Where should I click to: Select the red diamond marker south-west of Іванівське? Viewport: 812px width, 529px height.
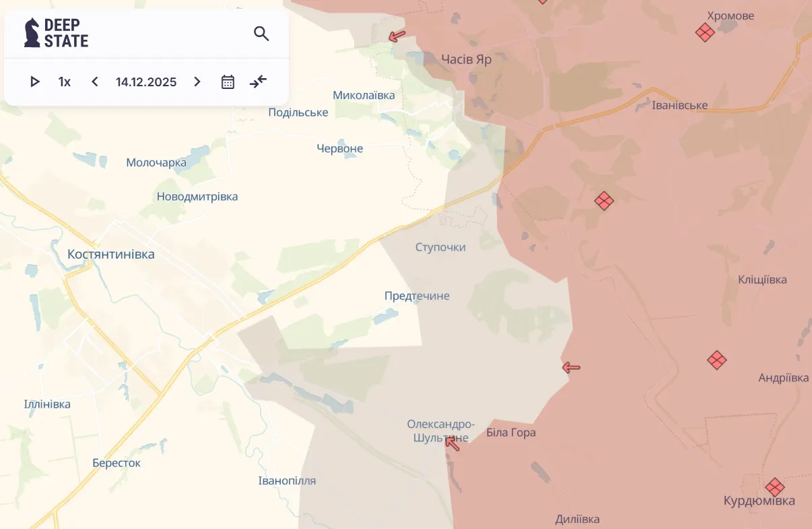(x=604, y=201)
